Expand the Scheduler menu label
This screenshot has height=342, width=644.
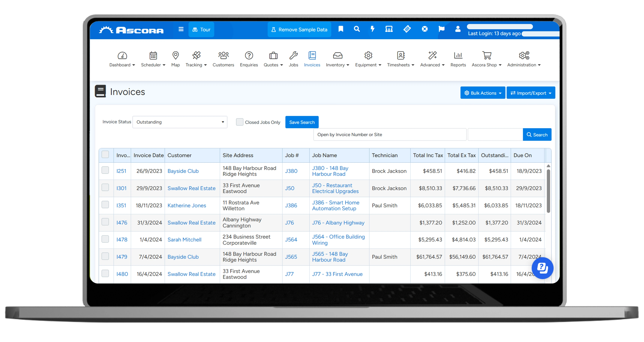point(153,65)
